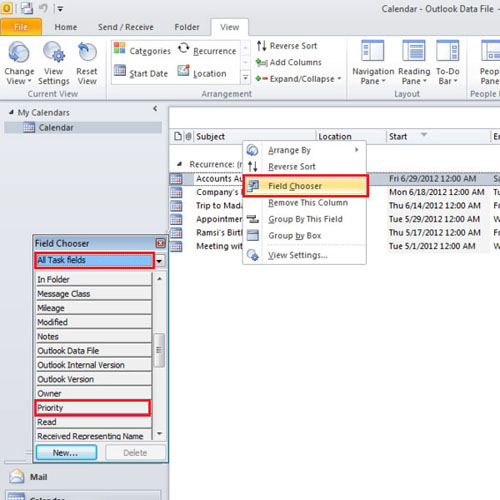Arrange by Location in the gallery
The height and width of the screenshot is (500, 500).
[x=202, y=73]
